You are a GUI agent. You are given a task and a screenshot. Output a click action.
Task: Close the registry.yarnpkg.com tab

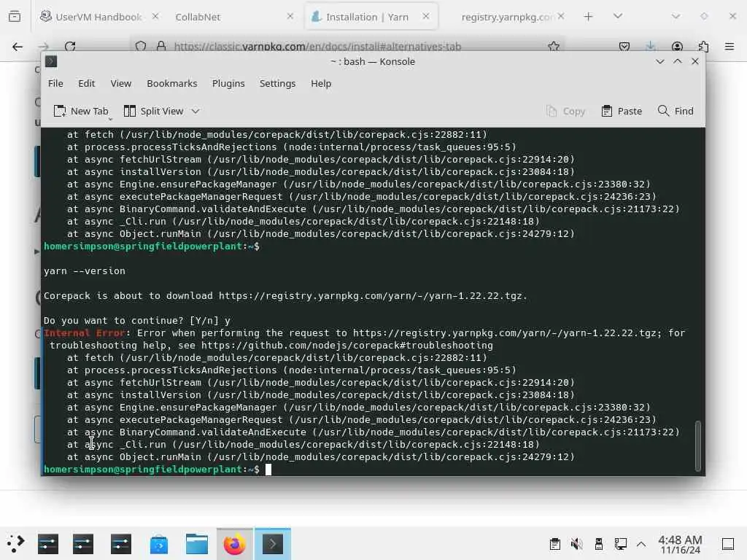[561, 16]
